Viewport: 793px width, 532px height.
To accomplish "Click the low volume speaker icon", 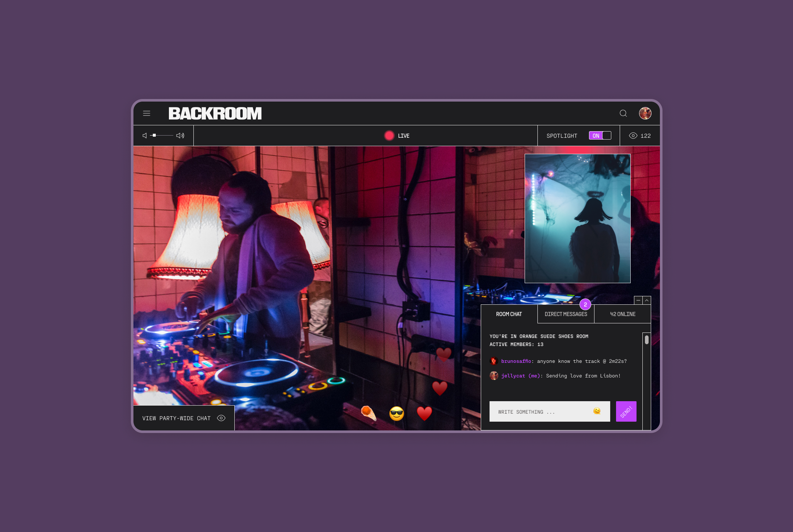I will click(145, 136).
